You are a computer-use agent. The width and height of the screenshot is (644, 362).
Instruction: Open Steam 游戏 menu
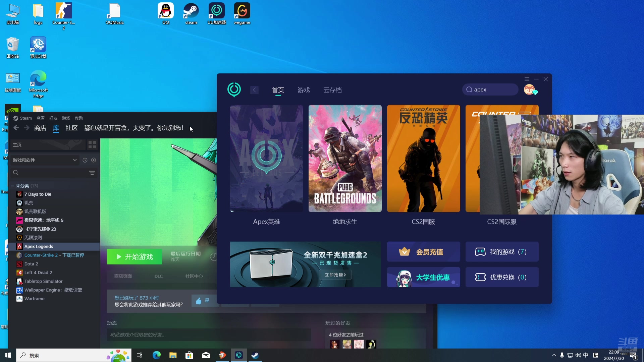tap(66, 118)
